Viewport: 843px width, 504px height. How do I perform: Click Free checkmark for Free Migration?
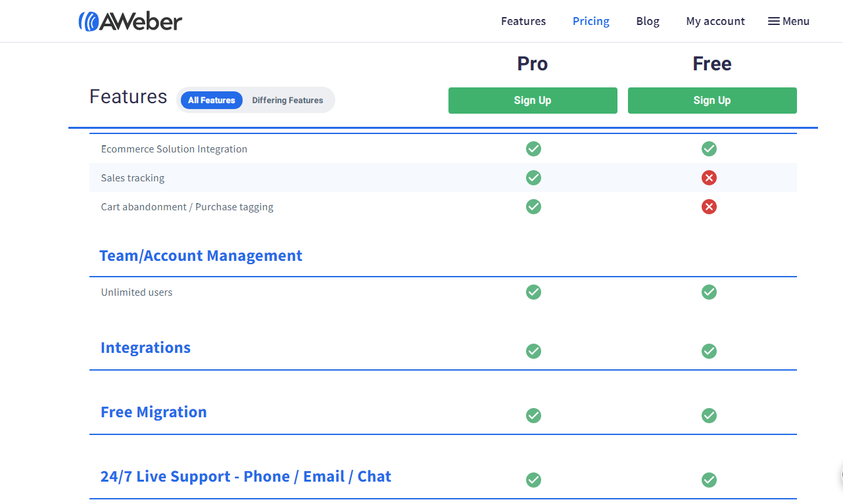(x=709, y=415)
